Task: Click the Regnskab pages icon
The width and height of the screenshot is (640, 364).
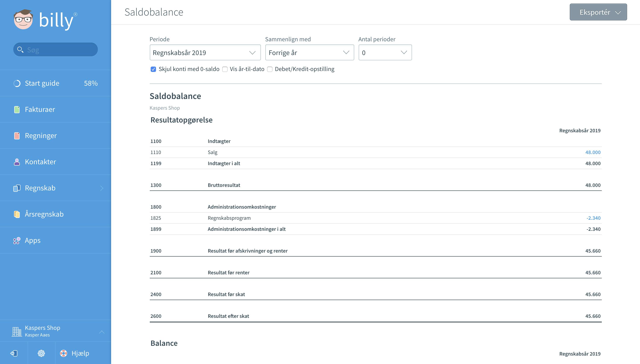Action: click(17, 188)
